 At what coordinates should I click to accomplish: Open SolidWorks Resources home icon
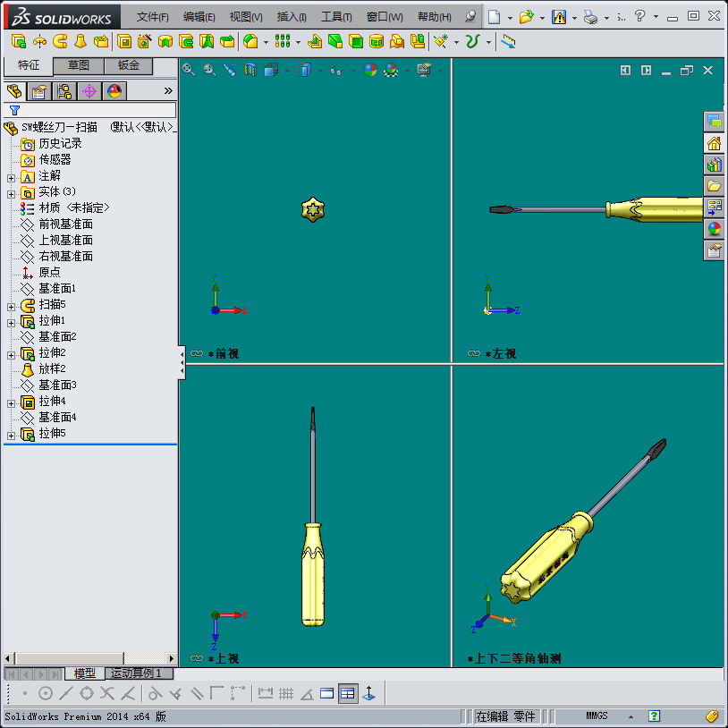coord(714,143)
